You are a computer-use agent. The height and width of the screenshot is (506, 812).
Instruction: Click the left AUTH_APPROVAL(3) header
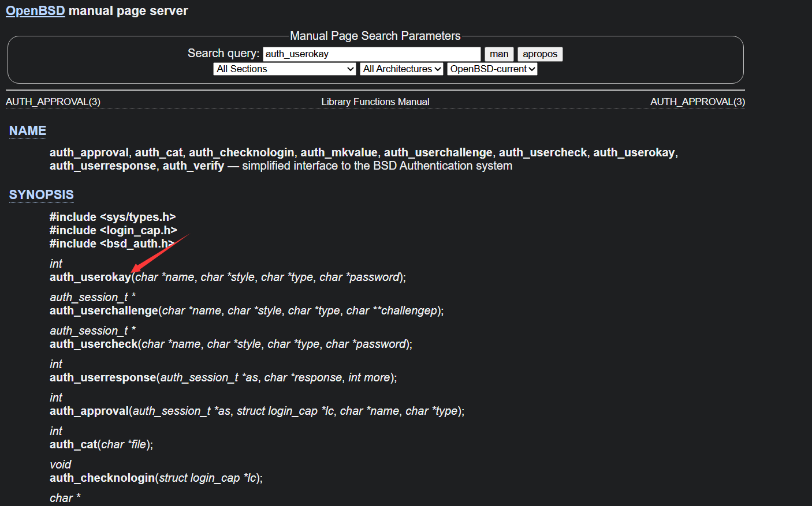(53, 102)
